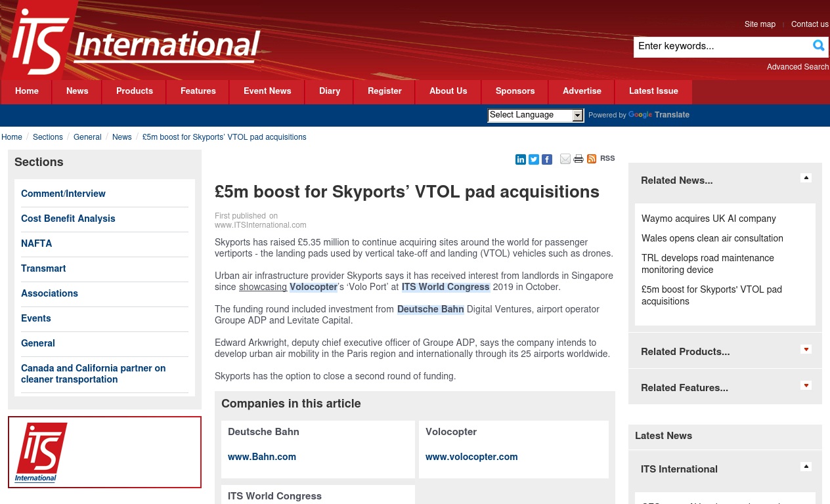Image resolution: width=830 pixels, height=504 pixels.
Task: Open the Associations section
Action: [x=49, y=293]
